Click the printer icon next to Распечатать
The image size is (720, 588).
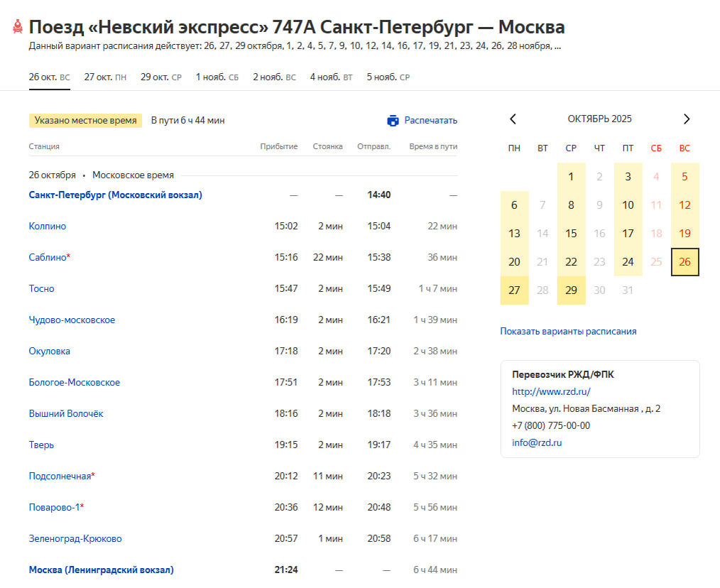[x=393, y=120]
